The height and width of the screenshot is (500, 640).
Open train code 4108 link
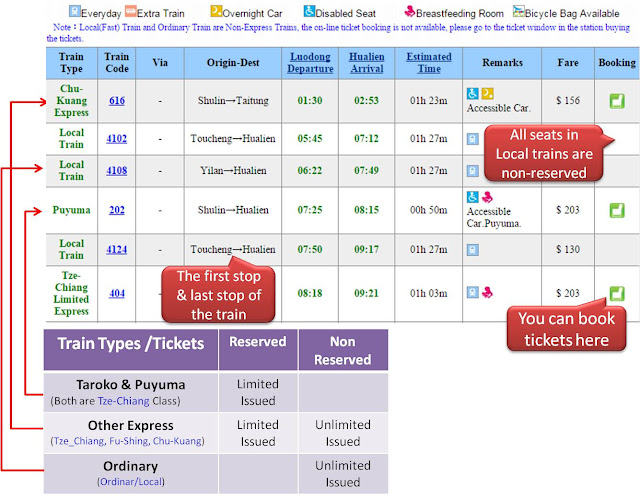(117, 171)
